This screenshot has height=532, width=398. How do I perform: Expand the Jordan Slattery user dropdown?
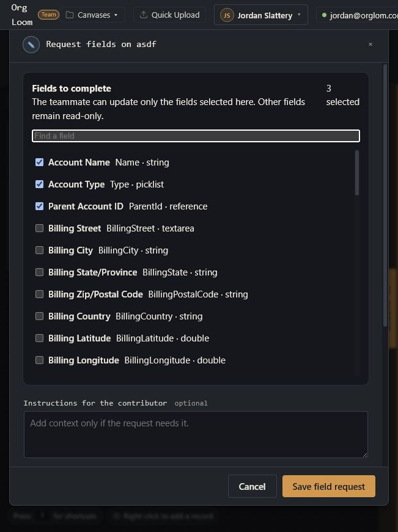(261, 15)
